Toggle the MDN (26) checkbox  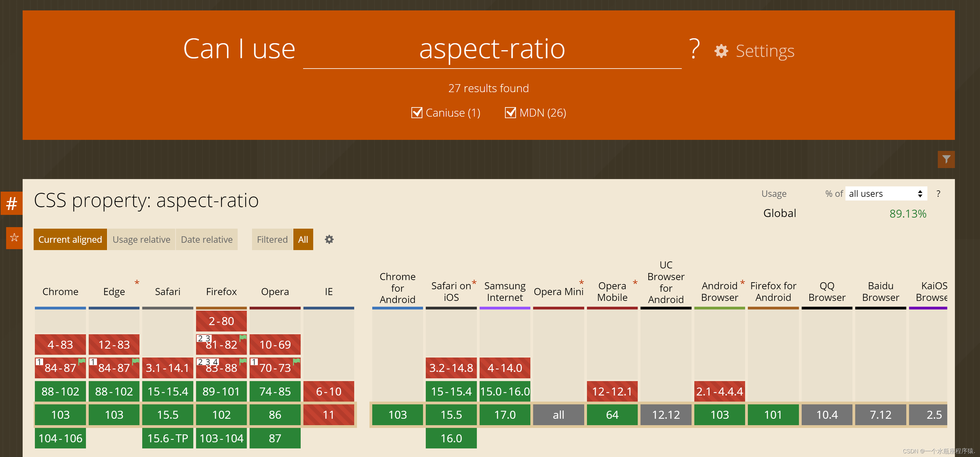(x=510, y=113)
